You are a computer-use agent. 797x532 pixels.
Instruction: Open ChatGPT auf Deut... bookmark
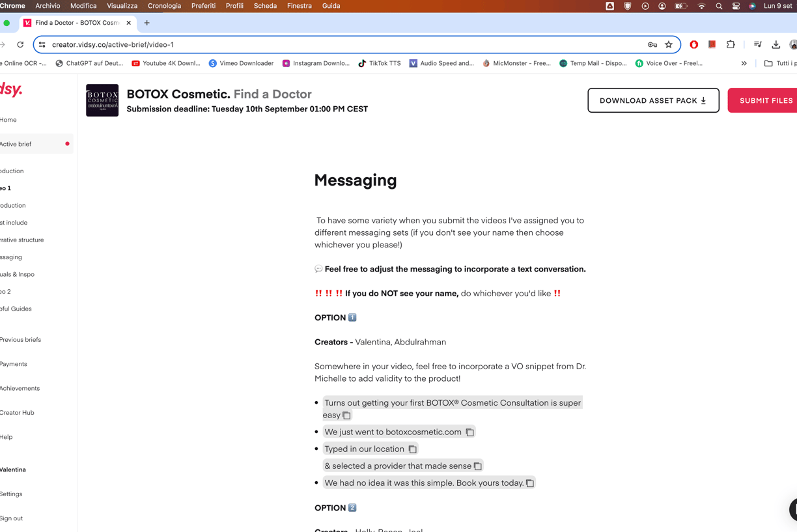point(89,64)
